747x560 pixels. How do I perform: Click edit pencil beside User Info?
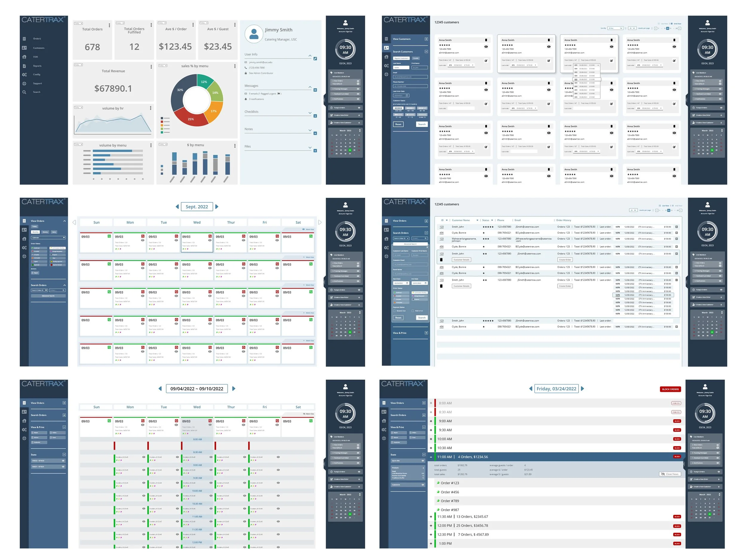tap(315, 59)
